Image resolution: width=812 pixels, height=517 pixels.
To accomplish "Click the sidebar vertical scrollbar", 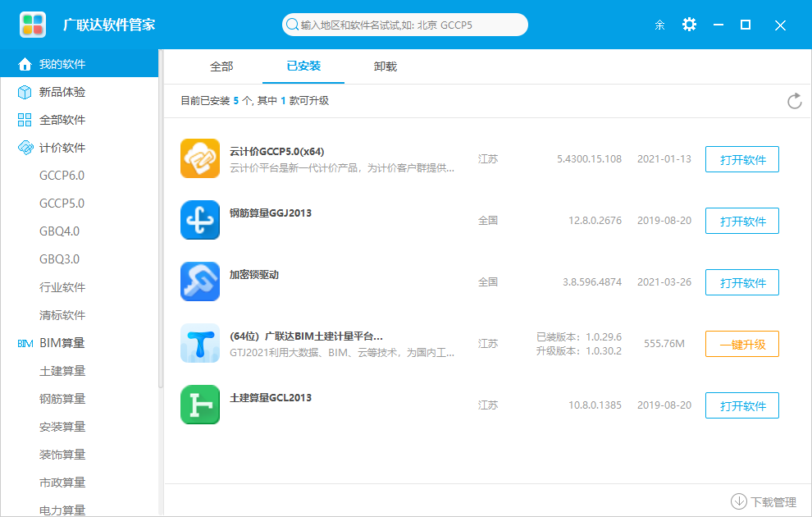I will (161, 217).
